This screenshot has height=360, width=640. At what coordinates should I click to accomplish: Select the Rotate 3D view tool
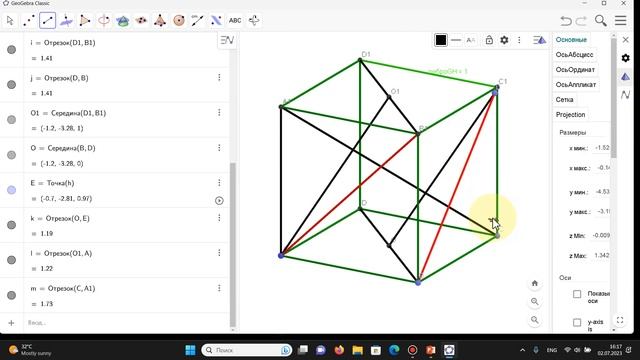(254, 20)
